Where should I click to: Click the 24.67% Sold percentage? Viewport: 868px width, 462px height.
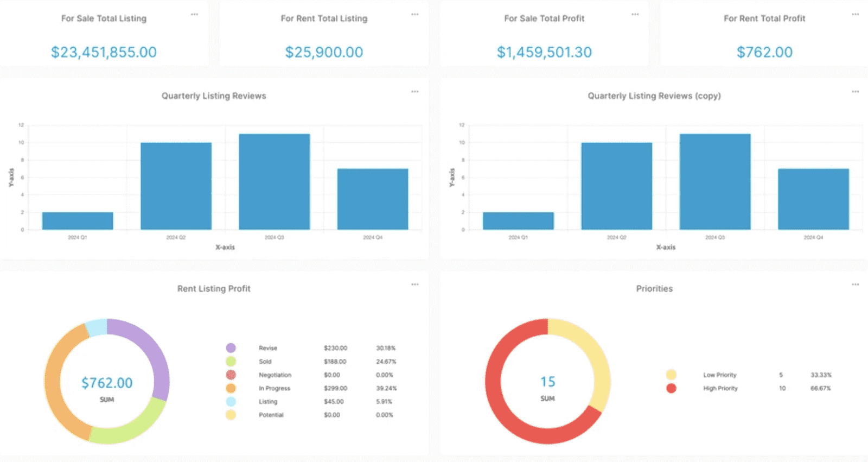[x=386, y=362]
